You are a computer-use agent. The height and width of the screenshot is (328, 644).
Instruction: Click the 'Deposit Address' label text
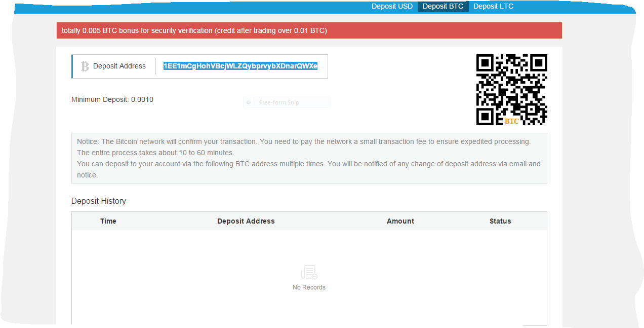(x=119, y=66)
